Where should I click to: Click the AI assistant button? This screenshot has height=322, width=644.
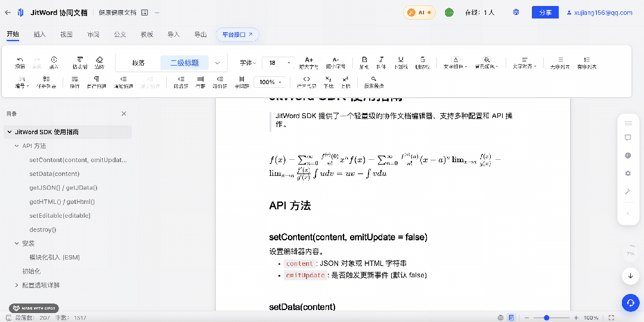point(419,13)
